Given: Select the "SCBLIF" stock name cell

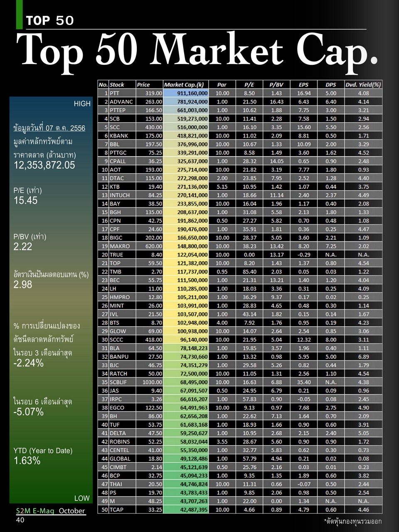Looking at the screenshot, I should tap(122, 382).
